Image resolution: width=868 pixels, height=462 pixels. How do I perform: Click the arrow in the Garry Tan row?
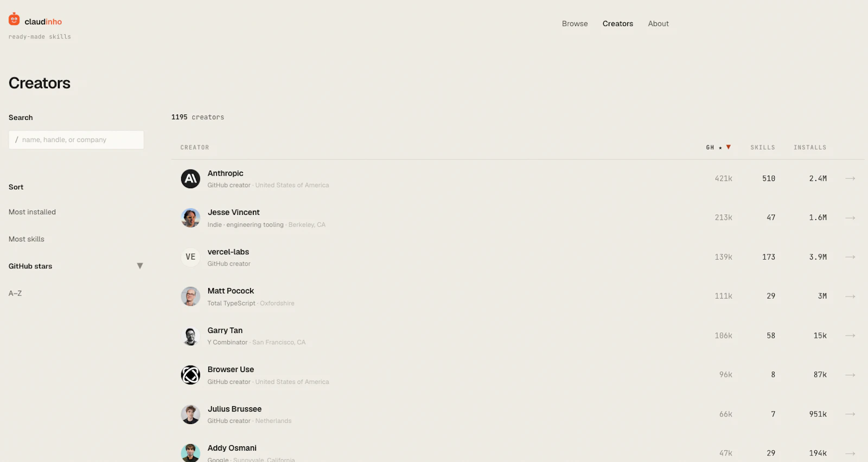coord(850,336)
